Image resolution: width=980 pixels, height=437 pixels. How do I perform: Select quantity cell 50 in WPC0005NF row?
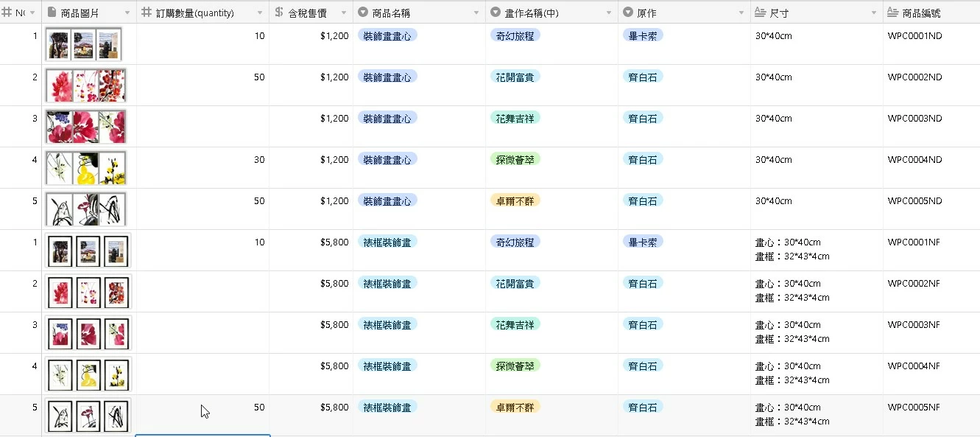tap(202, 415)
